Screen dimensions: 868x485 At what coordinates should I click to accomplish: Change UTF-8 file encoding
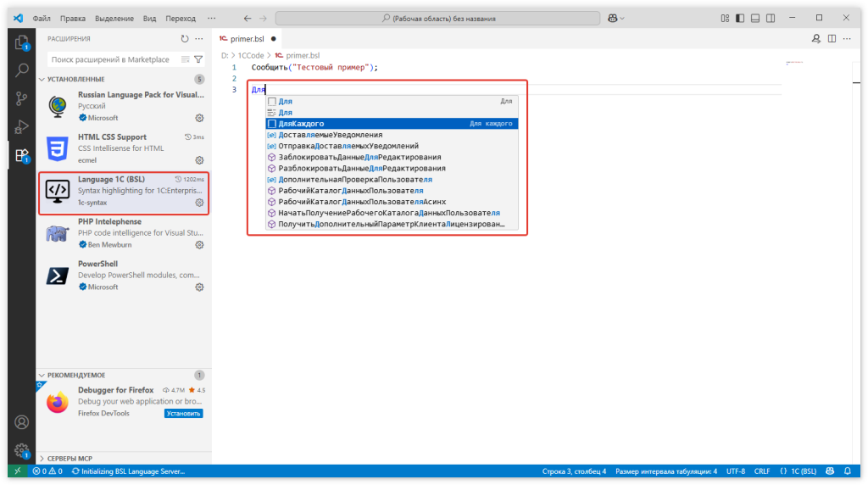click(x=736, y=471)
